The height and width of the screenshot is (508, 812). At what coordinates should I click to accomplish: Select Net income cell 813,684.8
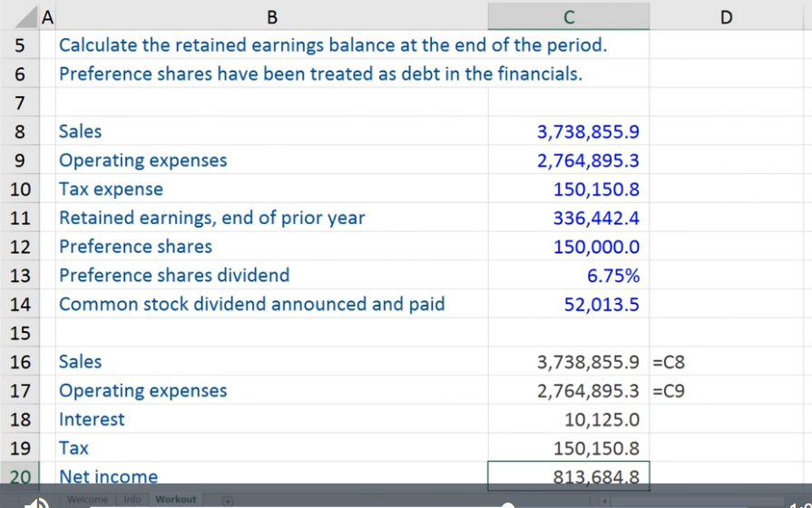pos(568,476)
